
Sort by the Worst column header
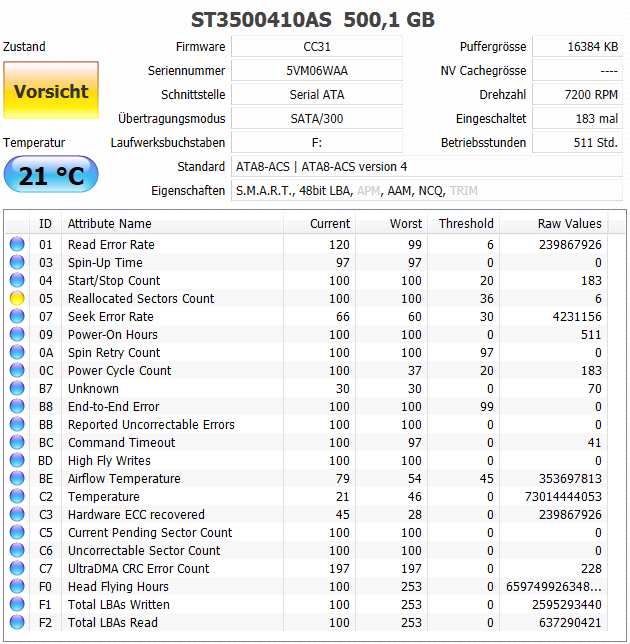391,223
